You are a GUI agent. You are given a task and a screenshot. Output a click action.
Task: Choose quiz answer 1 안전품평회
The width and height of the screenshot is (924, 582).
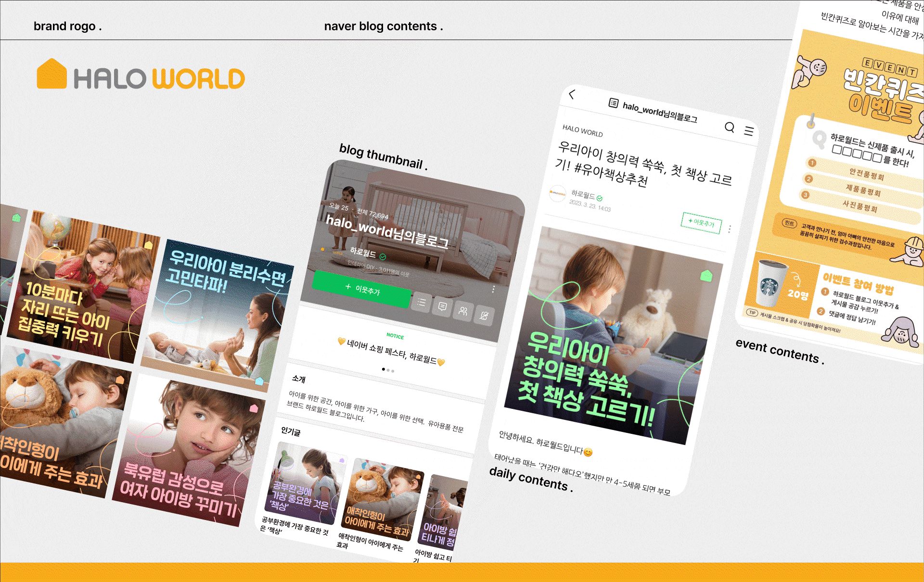[864, 174]
